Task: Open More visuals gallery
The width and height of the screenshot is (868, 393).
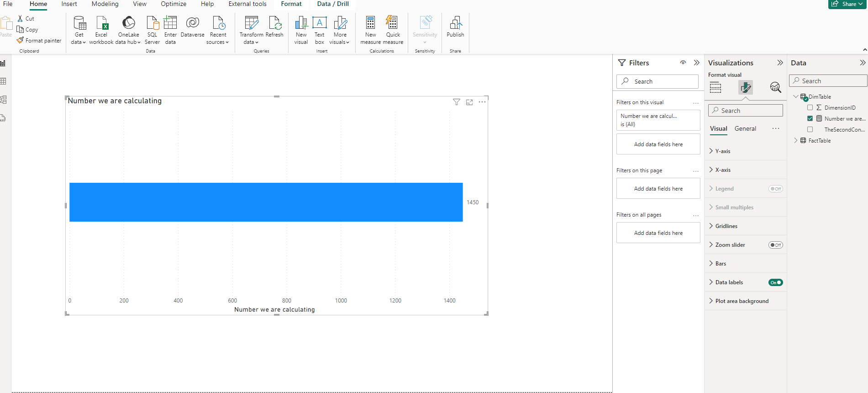Action: [340, 30]
